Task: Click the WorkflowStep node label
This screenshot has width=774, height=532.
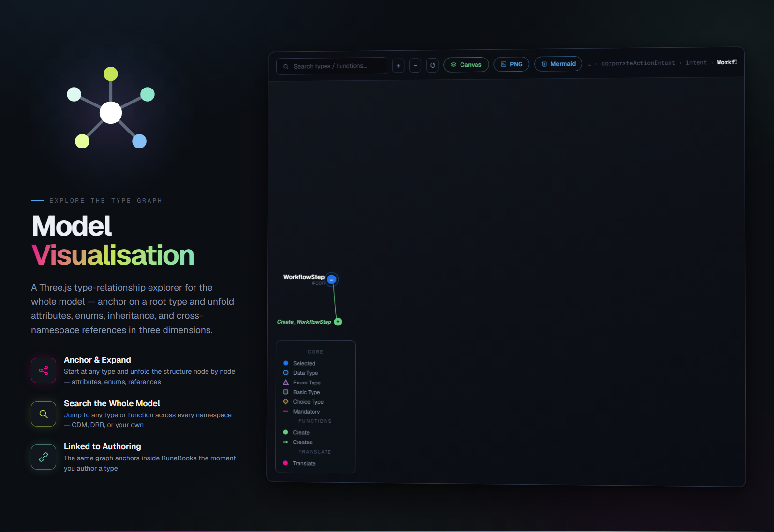Action: [x=304, y=277]
